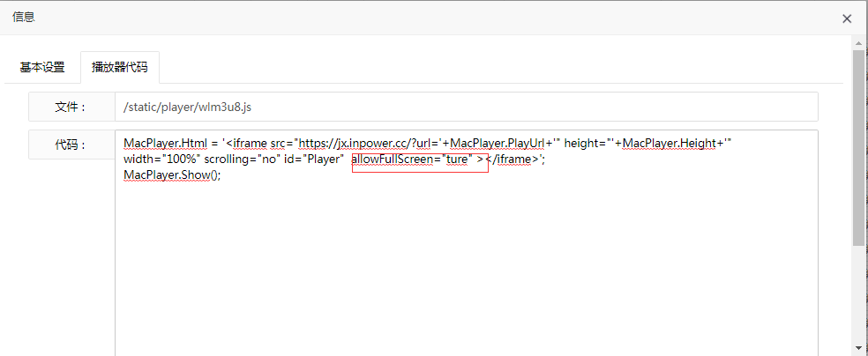The width and height of the screenshot is (868, 356).
Task: Place cursor on MacPlayer.Html in code
Action: click(164, 144)
